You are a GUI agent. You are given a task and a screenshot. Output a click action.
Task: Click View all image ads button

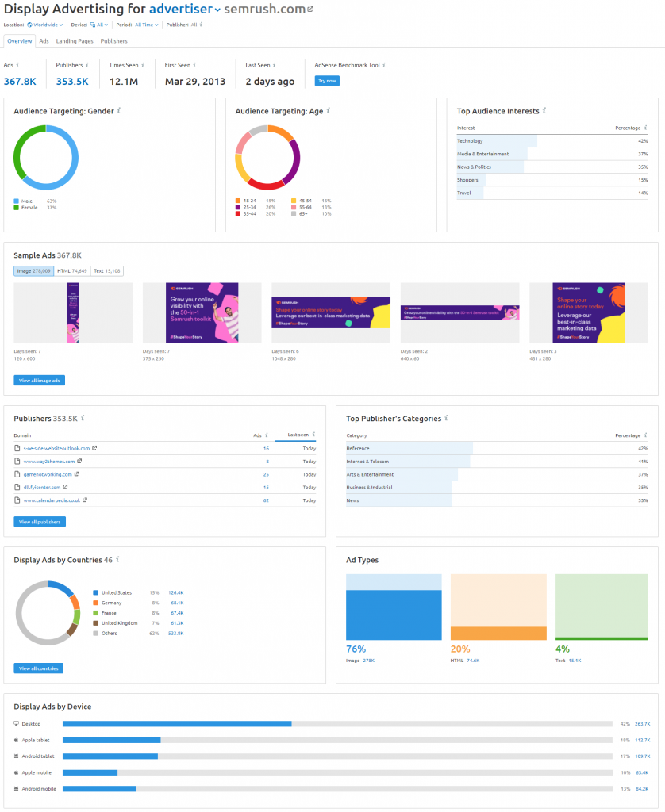point(40,380)
